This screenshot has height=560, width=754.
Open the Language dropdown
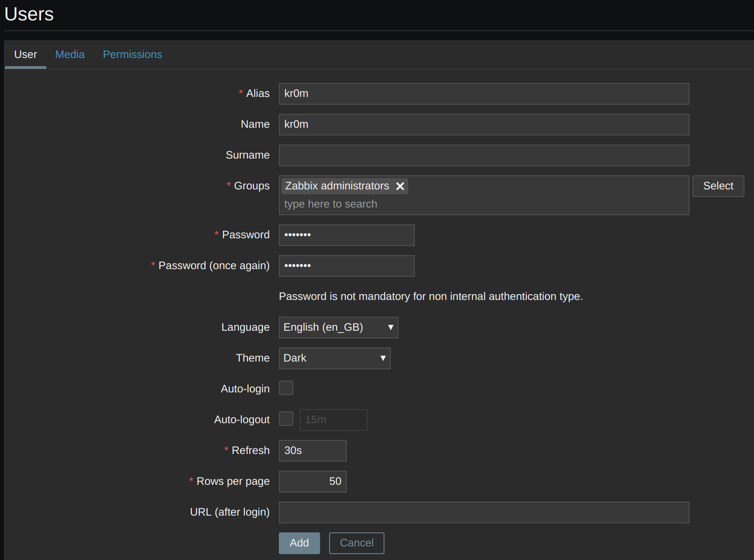point(338,328)
